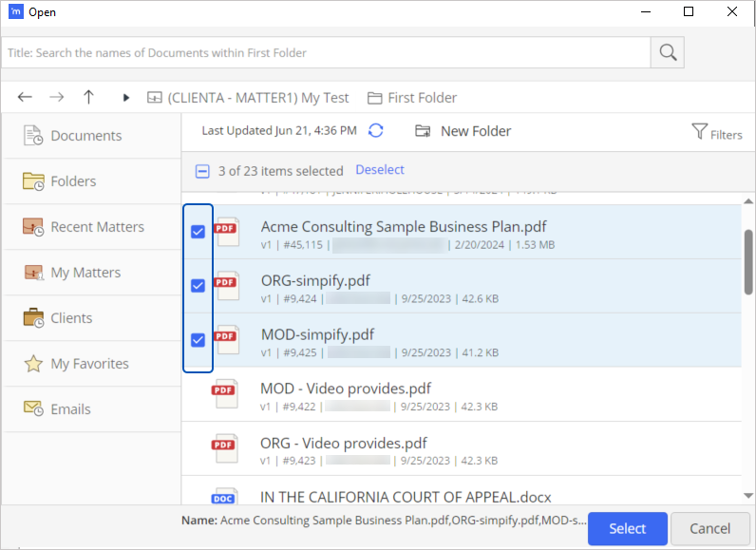
Task: Click the PDF icon of MOD-simpify.pdf
Action: 227,340
